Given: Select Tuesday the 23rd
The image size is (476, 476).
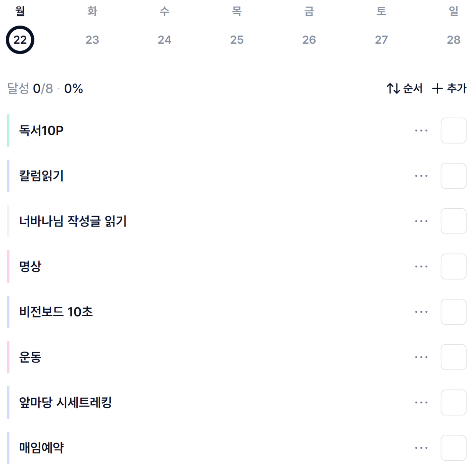Looking at the screenshot, I should click(x=92, y=40).
